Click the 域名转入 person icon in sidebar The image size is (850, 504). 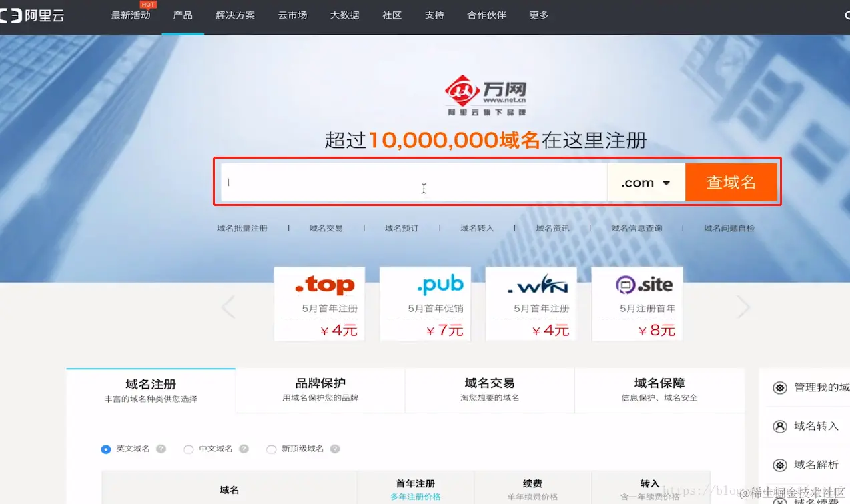pyautogui.click(x=779, y=427)
